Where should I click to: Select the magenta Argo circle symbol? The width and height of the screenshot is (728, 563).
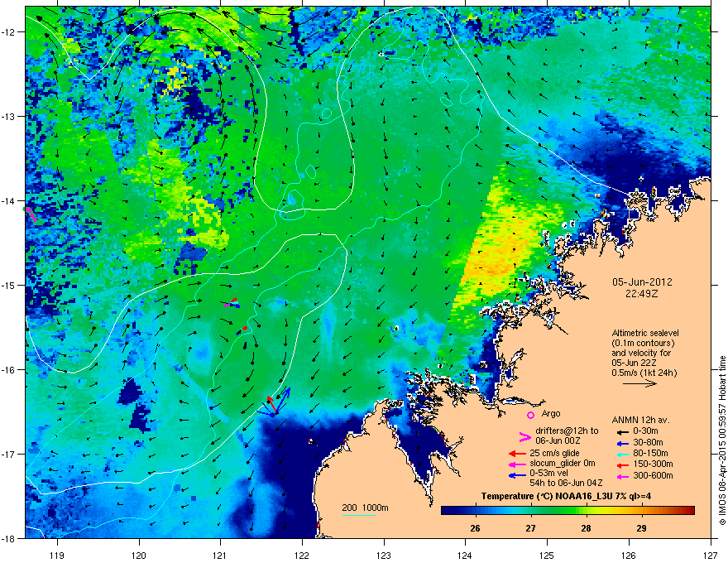530,415
